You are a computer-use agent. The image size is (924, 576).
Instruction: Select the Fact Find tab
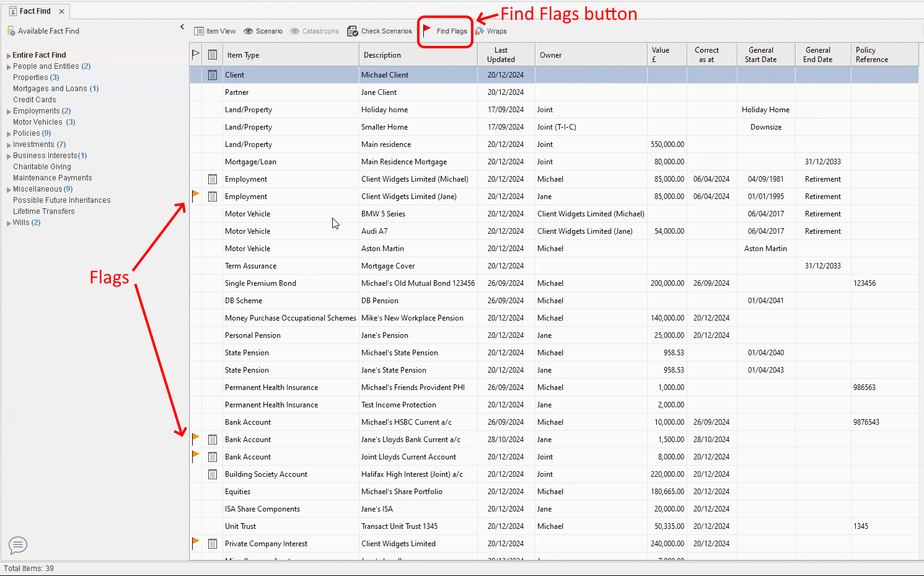35,11
